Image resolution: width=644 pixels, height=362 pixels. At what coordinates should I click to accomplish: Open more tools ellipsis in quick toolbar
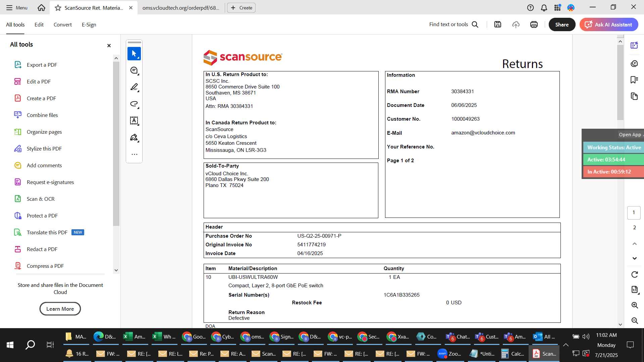134,155
